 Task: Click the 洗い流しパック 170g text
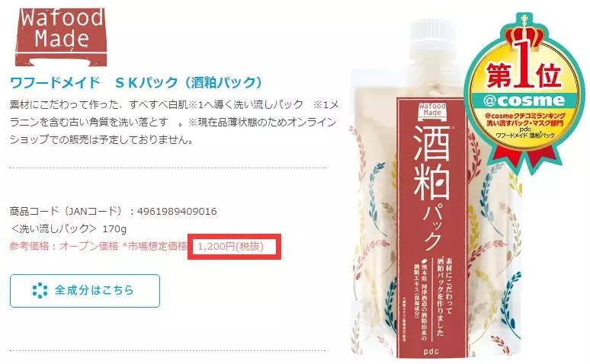click(68, 228)
